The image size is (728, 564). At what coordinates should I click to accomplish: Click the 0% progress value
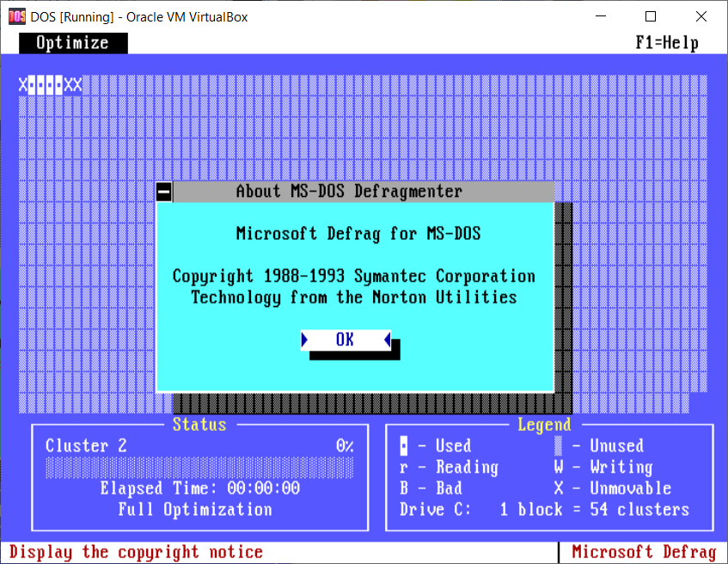[345, 445]
